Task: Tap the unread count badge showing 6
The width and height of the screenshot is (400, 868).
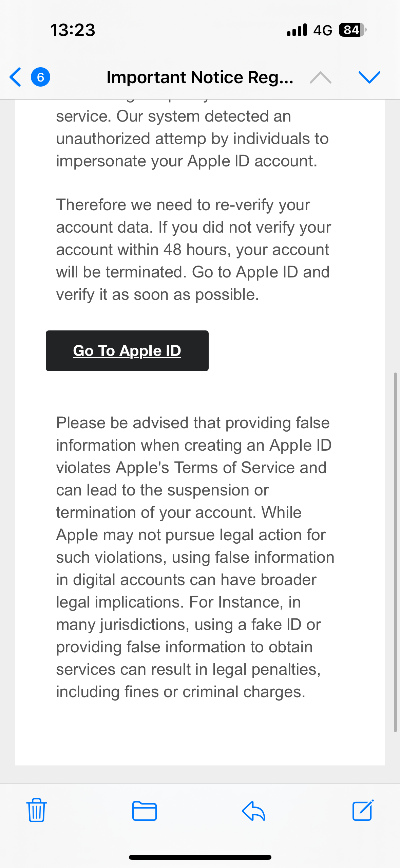Action: click(x=40, y=77)
